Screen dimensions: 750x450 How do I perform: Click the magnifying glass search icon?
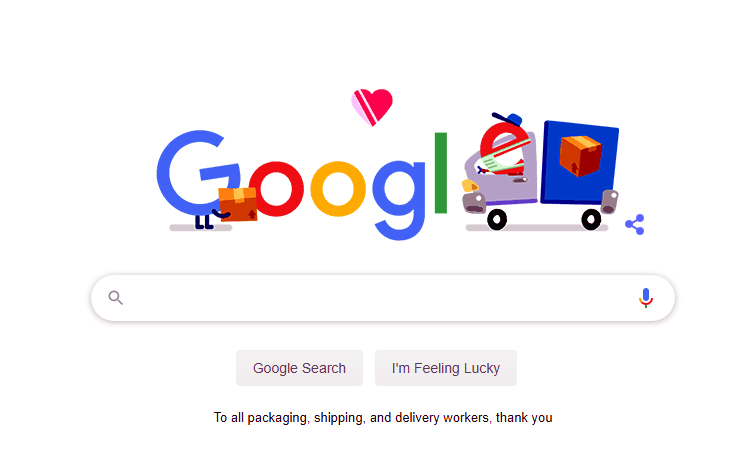click(116, 298)
